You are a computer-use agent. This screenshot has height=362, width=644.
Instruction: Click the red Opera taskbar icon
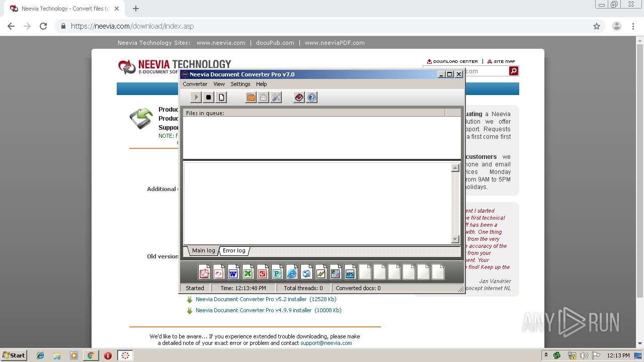coord(108,355)
